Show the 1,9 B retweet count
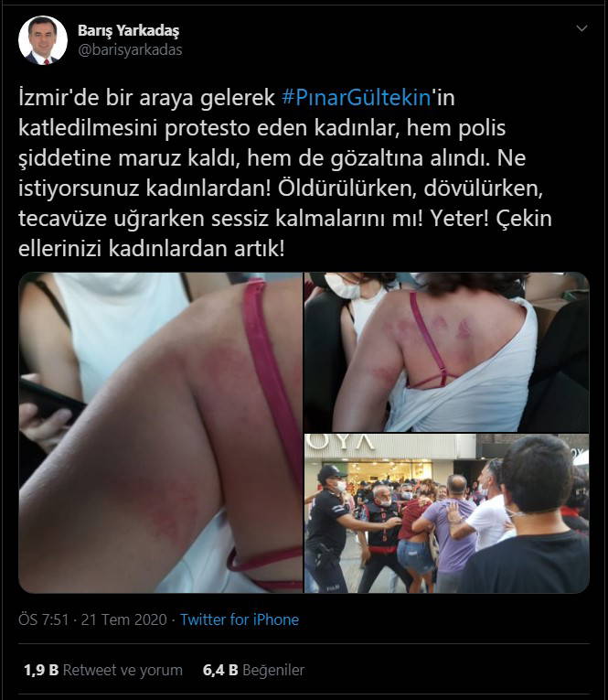Screen dimensions: 608x700 click(x=41, y=670)
